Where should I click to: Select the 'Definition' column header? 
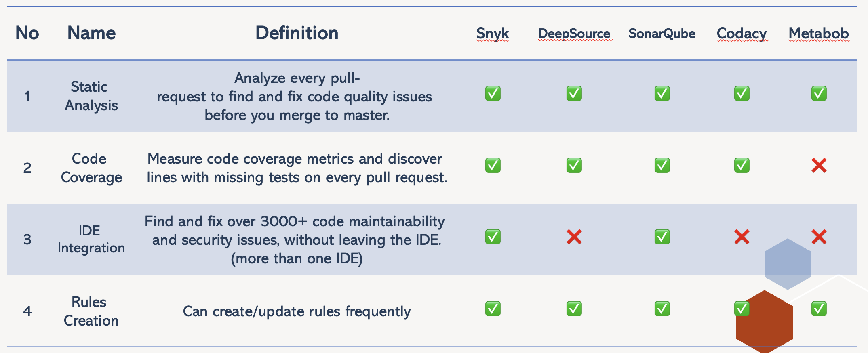(297, 33)
